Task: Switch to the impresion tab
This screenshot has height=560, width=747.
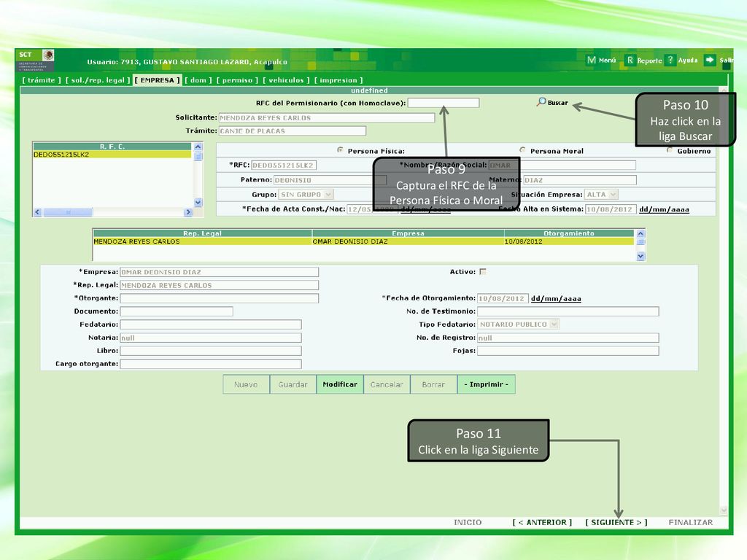Action: coord(338,80)
